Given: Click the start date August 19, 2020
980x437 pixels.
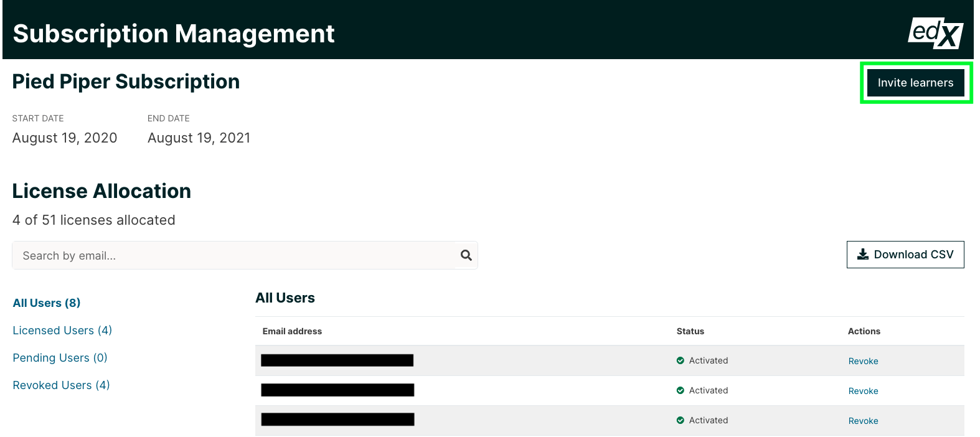Looking at the screenshot, I should [x=65, y=138].
